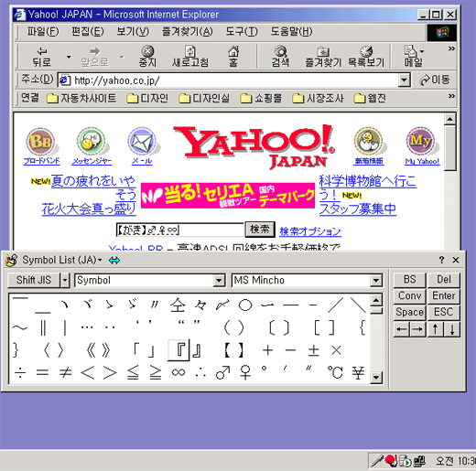The height and width of the screenshot is (471, 476).
Task: Click the Del button
Action: pyautogui.click(x=443, y=280)
